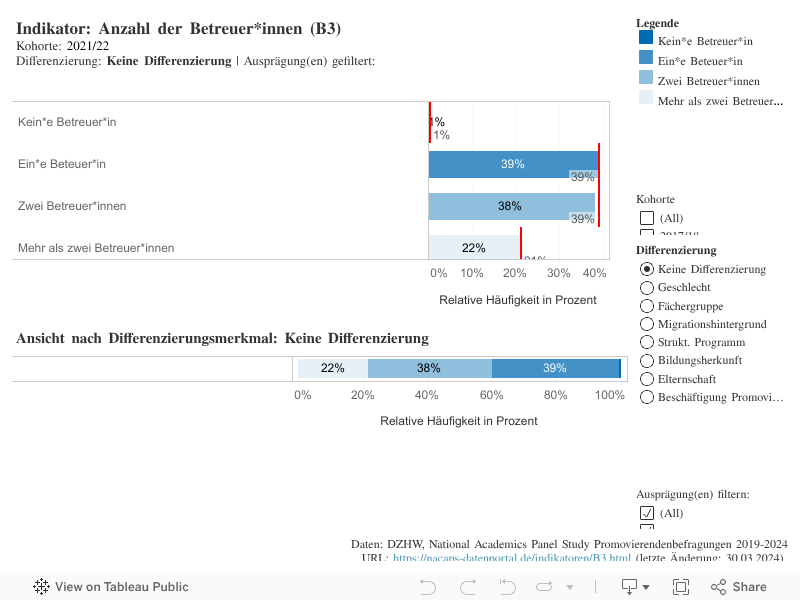The width and height of the screenshot is (800, 600).
Task: Choose Fächergruppe differentiation
Action: coord(647,306)
